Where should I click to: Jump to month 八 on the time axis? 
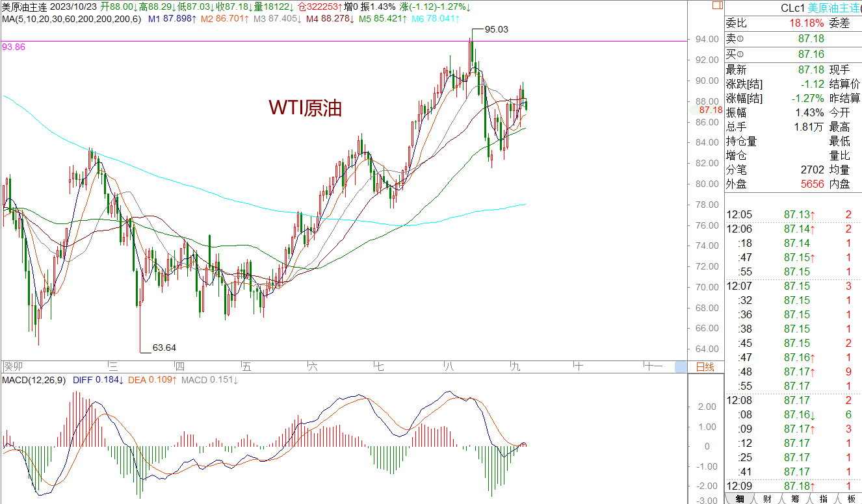coord(448,367)
